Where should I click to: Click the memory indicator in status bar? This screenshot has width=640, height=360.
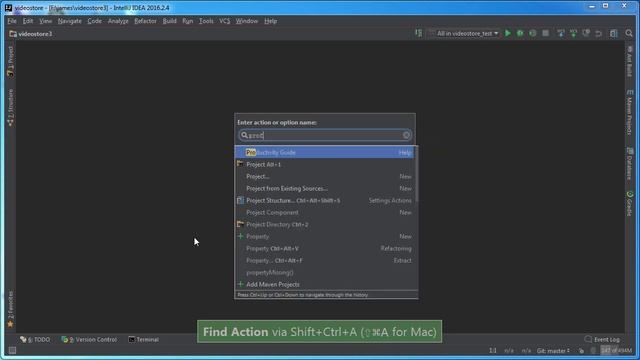tap(616, 351)
